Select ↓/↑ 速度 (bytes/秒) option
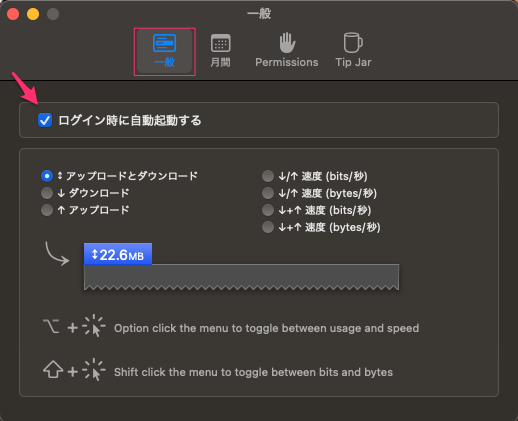The height and width of the screenshot is (421, 518). click(268, 193)
